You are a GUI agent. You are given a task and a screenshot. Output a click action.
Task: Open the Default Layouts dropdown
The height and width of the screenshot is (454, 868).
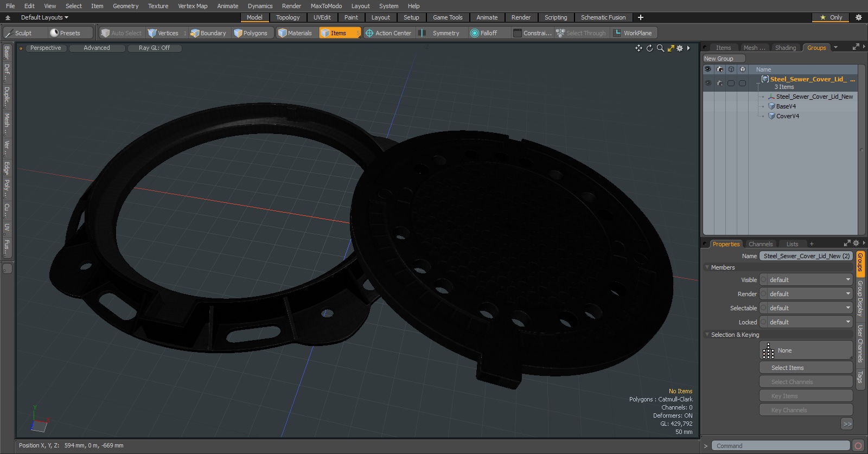pyautogui.click(x=44, y=17)
